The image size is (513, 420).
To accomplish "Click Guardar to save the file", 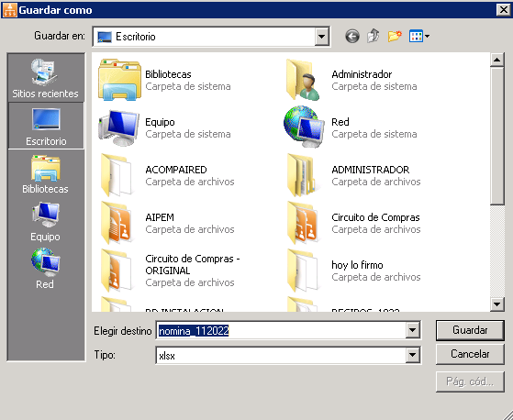I will pyautogui.click(x=470, y=330).
